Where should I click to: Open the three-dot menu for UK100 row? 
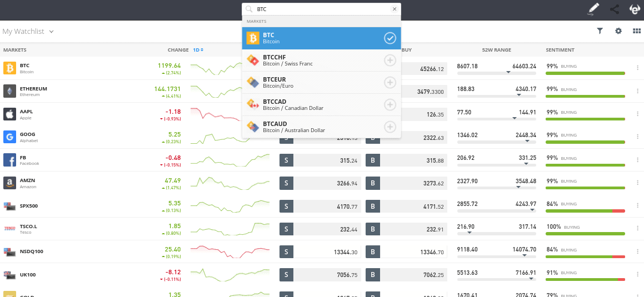(x=637, y=275)
